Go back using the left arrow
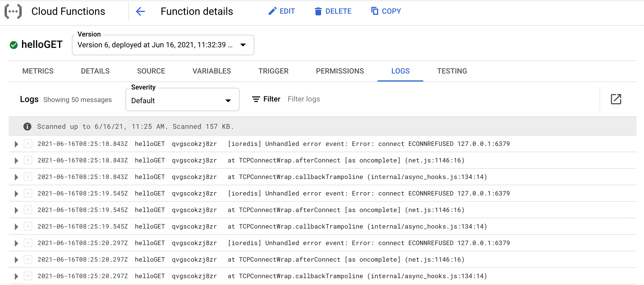Viewport: 644px width, 285px height. click(x=140, y=11)
